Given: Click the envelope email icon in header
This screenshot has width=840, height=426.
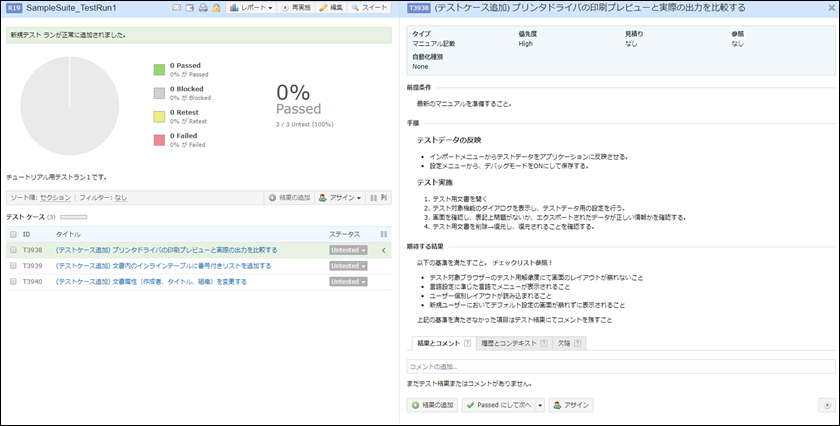Looking at the screenshot, I should [x=176, y=8].
